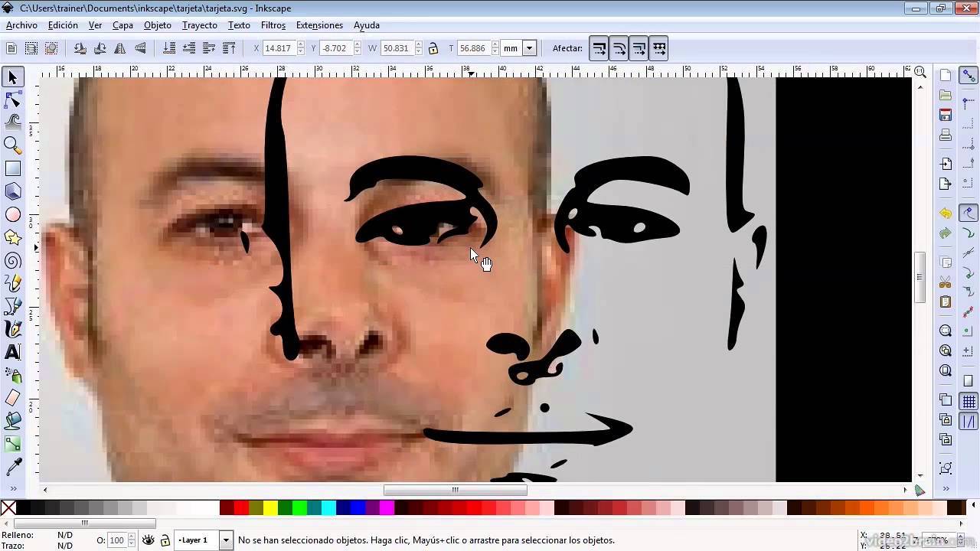This screenshot has width=980, height=551.
Task: Select the Zoom magnifier tool
Action: tap(12, 145)
